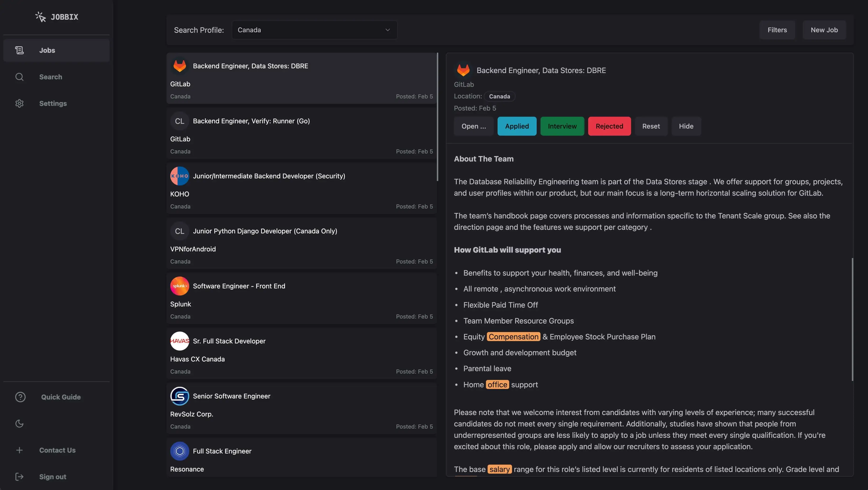Open the Filters panel
This screenshot has height=490, width=868.
[x=777, y=30]
